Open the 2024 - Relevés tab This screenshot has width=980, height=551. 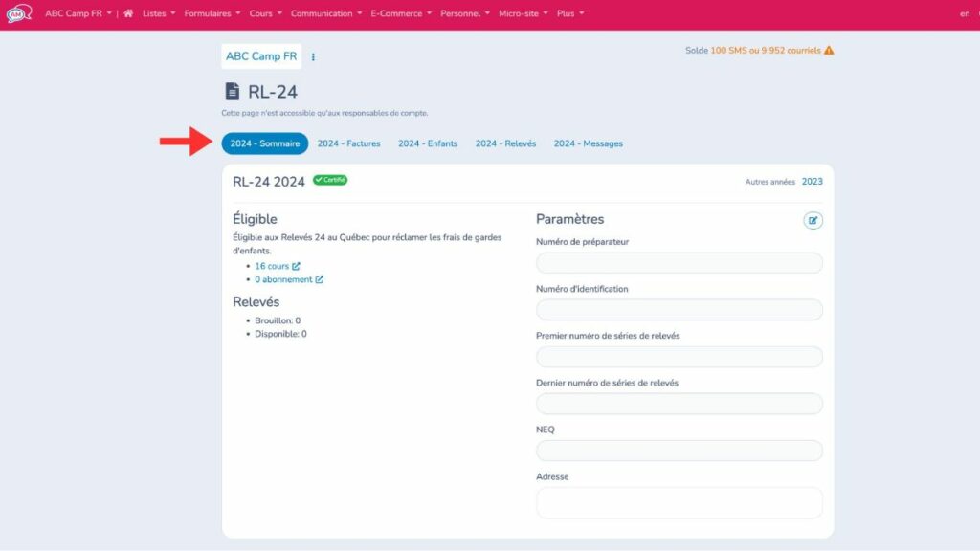tap(504, 143)
